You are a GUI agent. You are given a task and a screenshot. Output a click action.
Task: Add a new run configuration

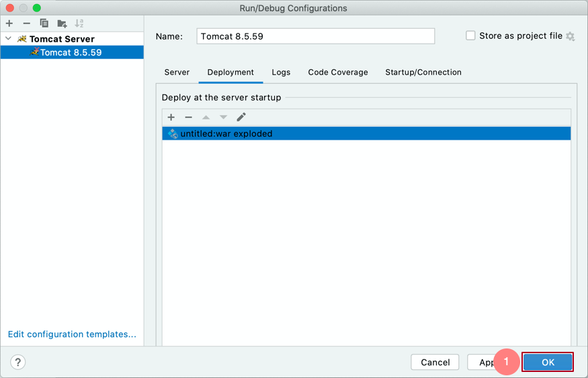coord(9,23)
